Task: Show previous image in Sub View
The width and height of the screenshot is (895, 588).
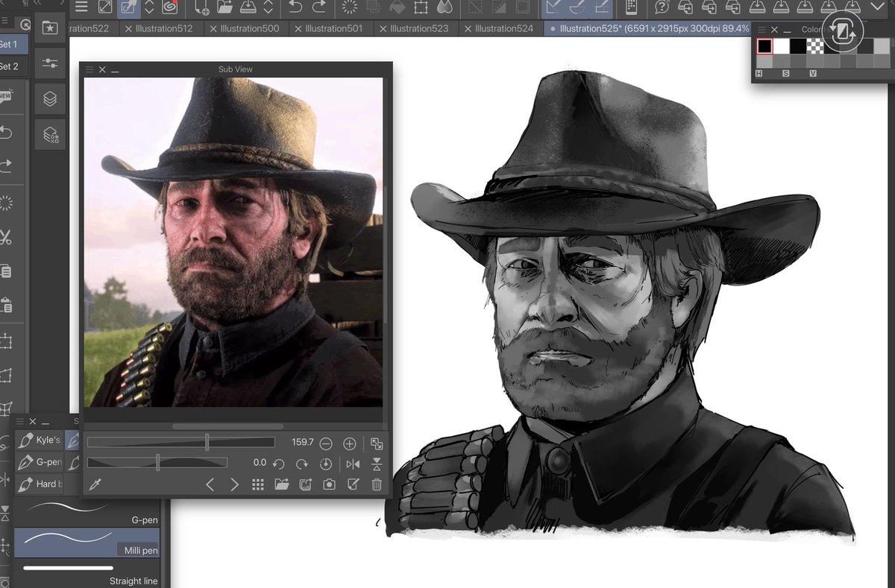Action: [210, 484]
